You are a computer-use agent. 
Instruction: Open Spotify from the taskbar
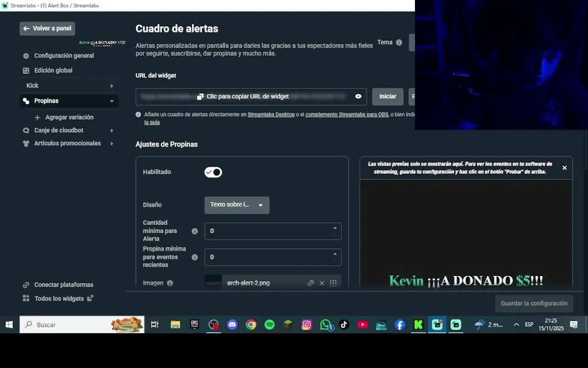[x=269, y=325]
